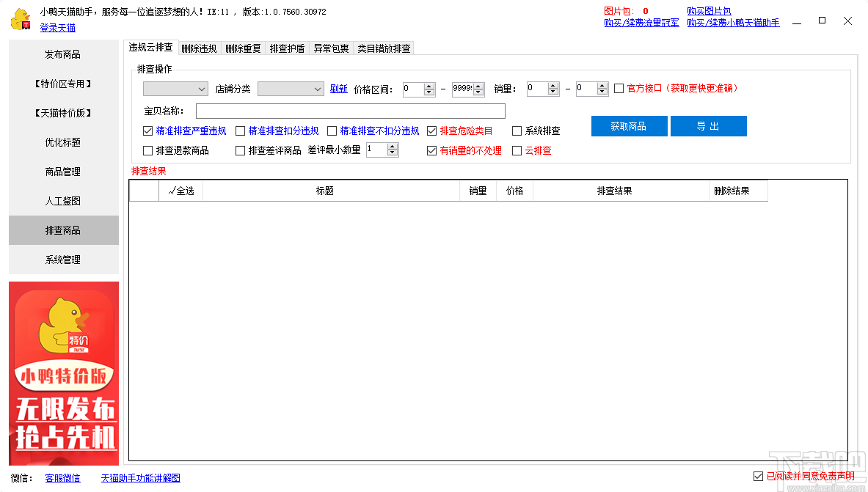Click the minimum price input field
Viewport: 868px width, 492px height.
[414, 89]
